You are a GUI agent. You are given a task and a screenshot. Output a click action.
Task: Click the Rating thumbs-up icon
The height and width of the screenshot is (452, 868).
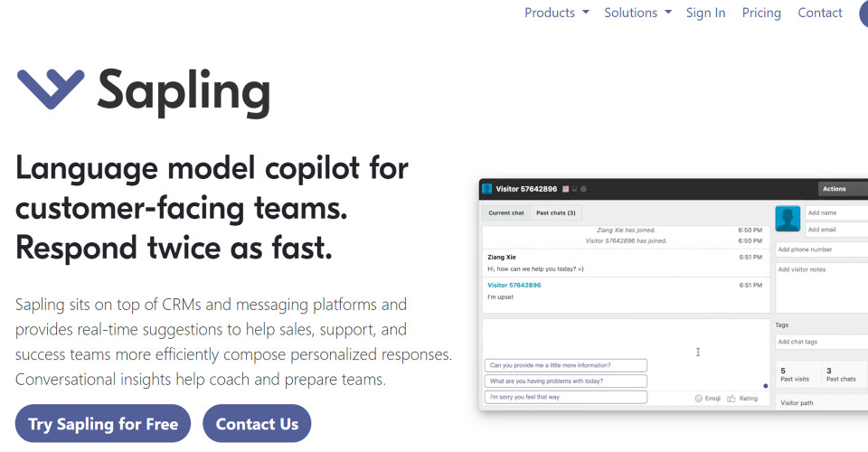(x=731, y=398)
